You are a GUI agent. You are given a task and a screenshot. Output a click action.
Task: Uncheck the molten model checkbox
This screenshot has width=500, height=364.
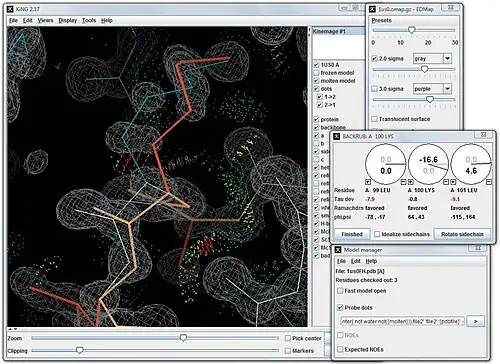click(x=316, y=81)
